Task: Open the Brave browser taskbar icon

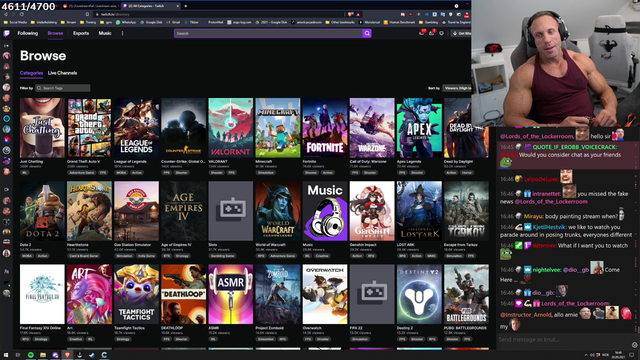Action: coord(67,355)
